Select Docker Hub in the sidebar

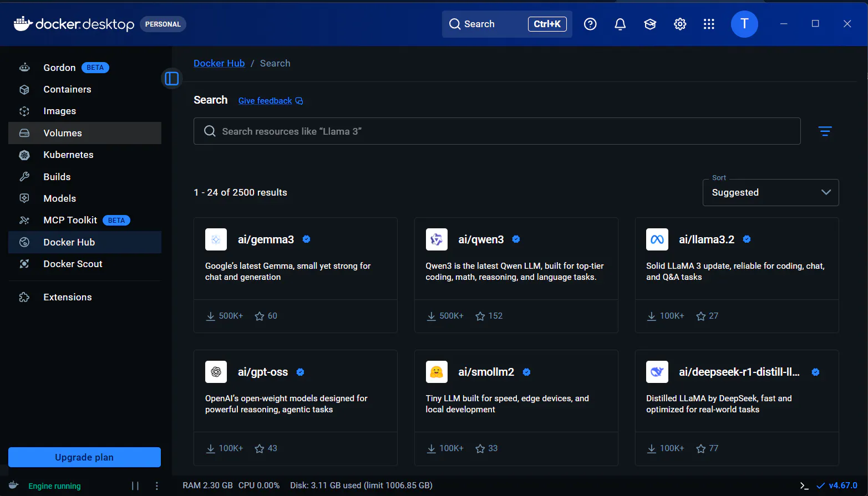[85, 242]
